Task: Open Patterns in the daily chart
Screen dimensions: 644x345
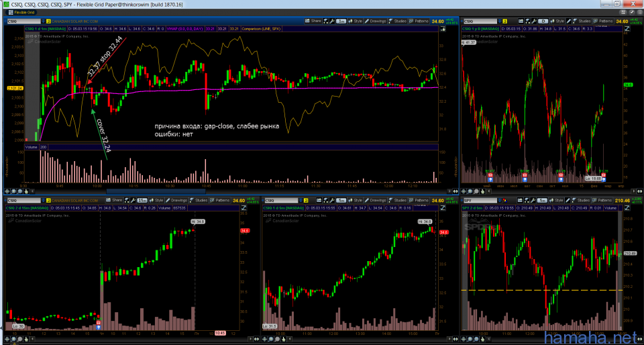Action: [604, 21]
